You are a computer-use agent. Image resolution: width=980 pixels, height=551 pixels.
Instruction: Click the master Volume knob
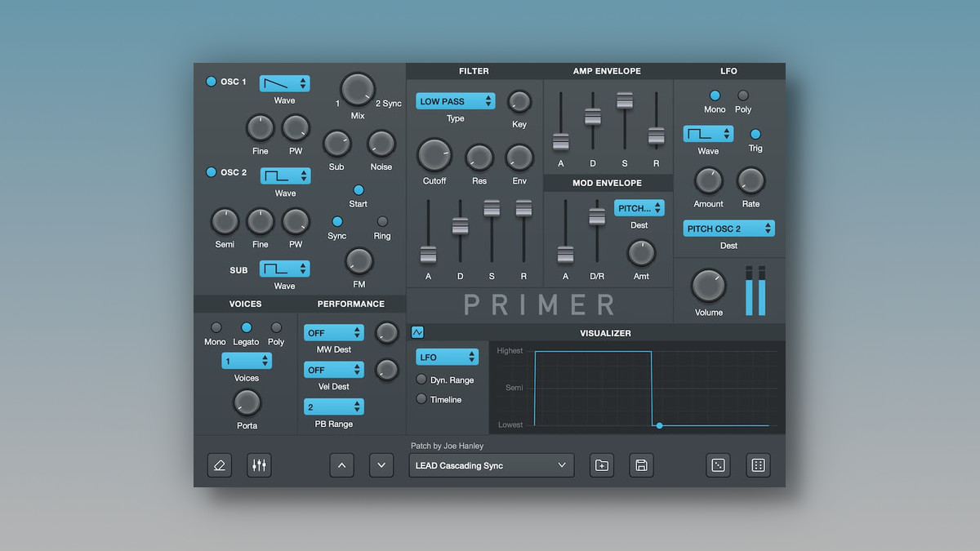(x=709, y=287)
